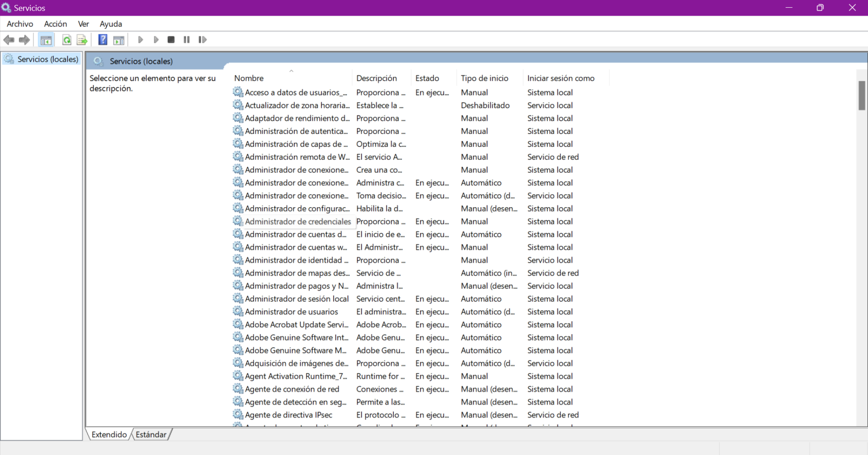Pause the selected service
This screenshot has width=868, height=455.
[x=186, y=40]
